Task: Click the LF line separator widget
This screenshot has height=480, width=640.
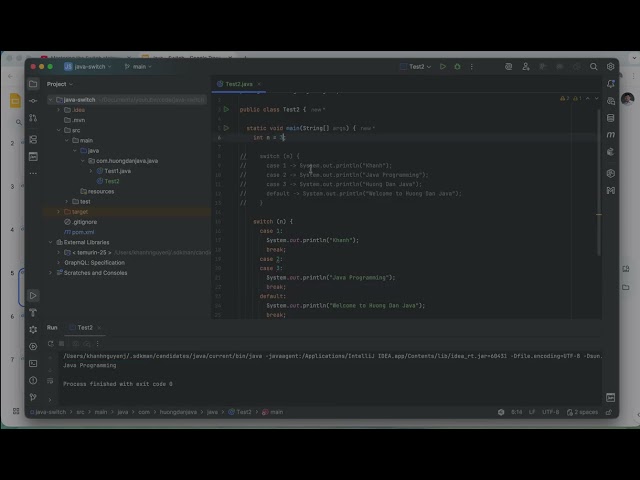Action: [x=532, y=412]
